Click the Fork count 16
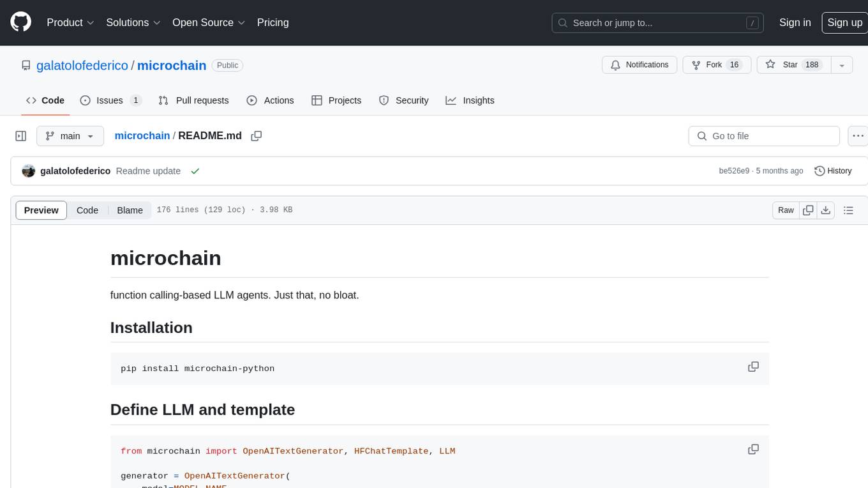 734,65
